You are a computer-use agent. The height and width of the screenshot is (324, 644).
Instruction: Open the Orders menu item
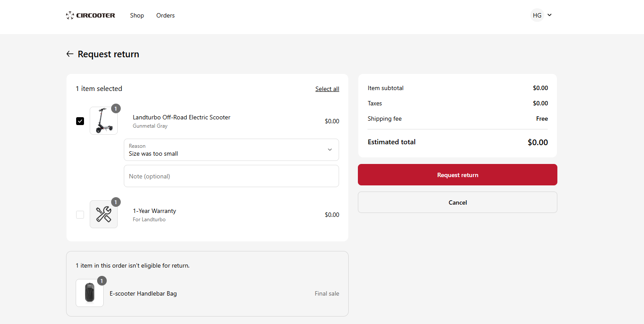pos(165,15)
